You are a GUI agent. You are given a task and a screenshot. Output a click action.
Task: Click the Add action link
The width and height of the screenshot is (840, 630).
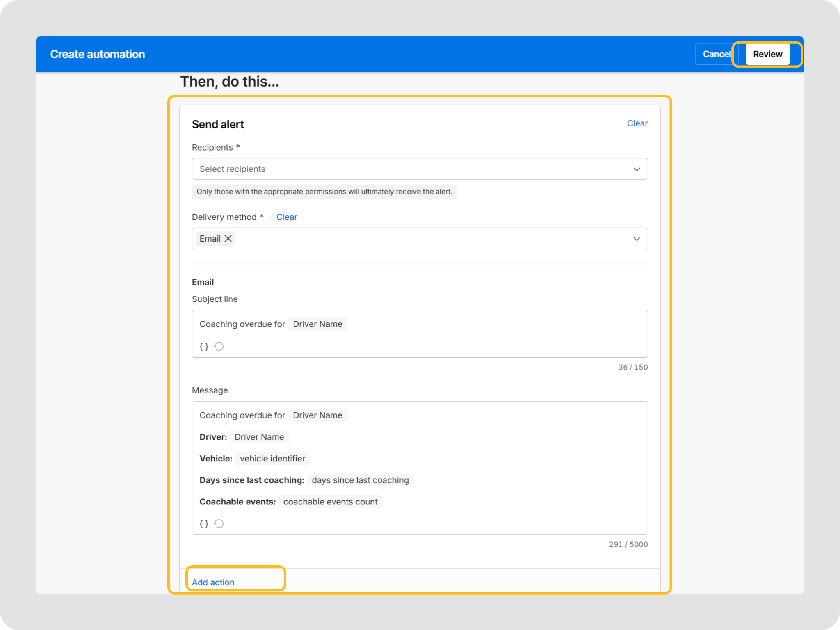pyautogui.click(x=213, y=582)
